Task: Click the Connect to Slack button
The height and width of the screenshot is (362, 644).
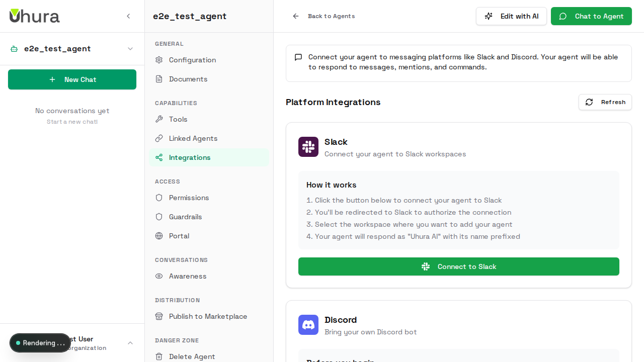Action: 458,266
